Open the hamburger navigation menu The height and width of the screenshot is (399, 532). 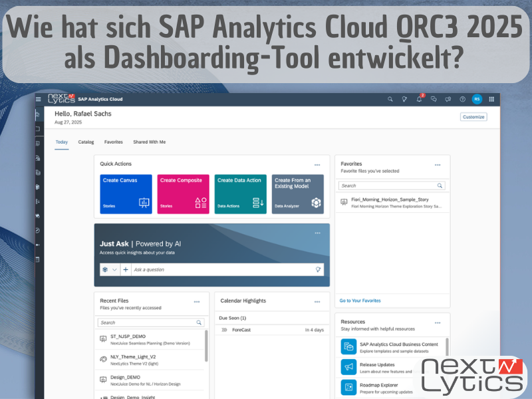click(x=39, y=99)
